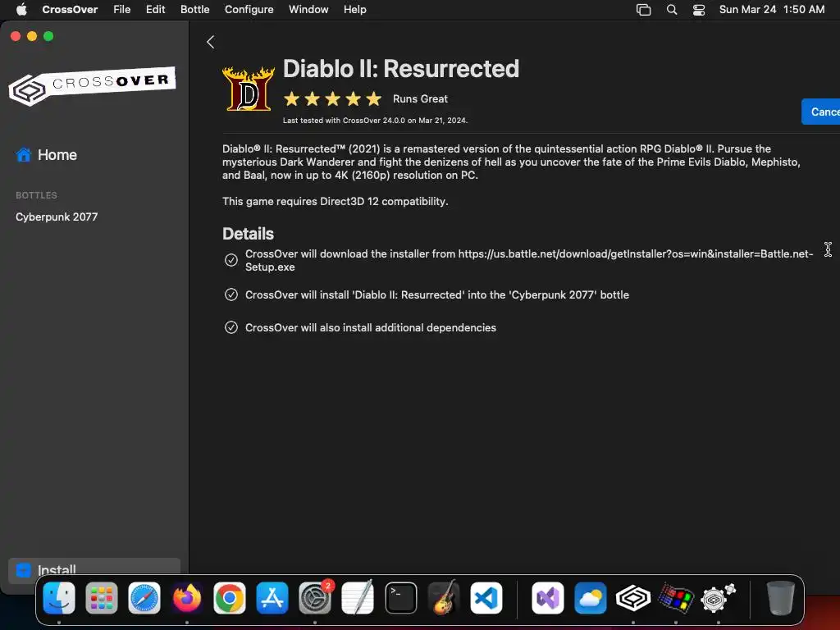Open GarageBand from the dock

coord(444,598)
